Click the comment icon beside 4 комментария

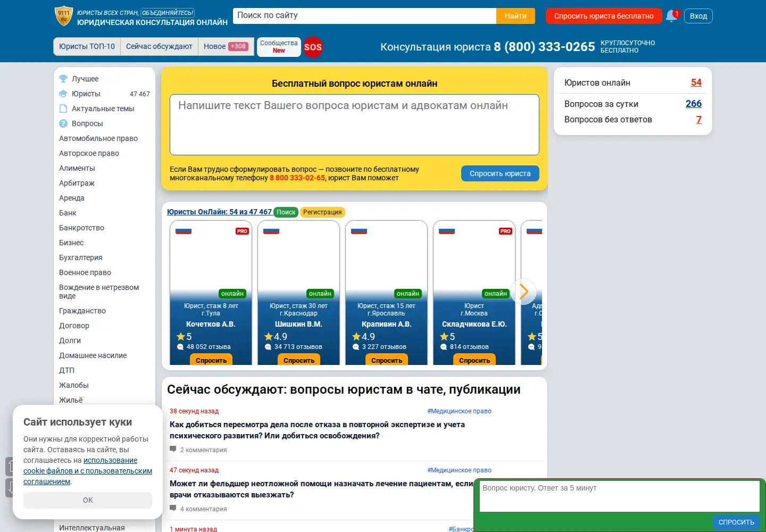173,509
